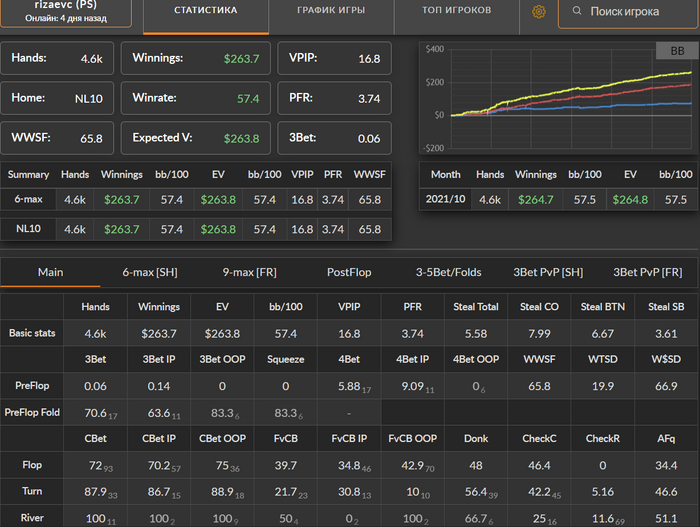Click the PreFlop row label
The width and height of the screenshot is (700, 527).
(32, 386)
